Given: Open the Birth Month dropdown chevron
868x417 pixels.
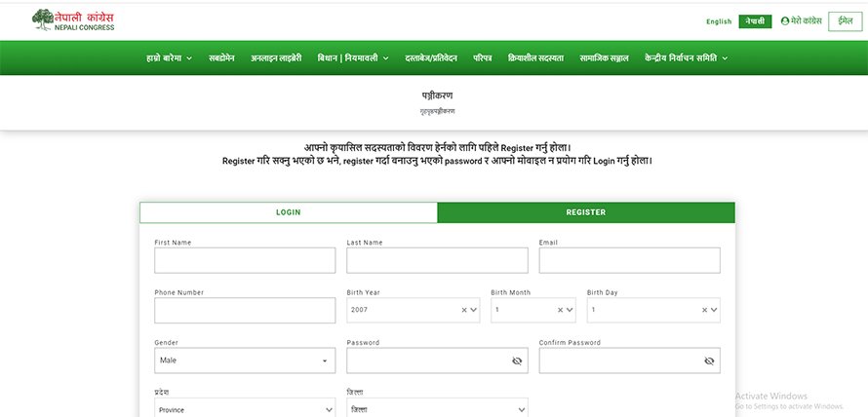Looking at the screenshot, I should [x=570, y=310].
